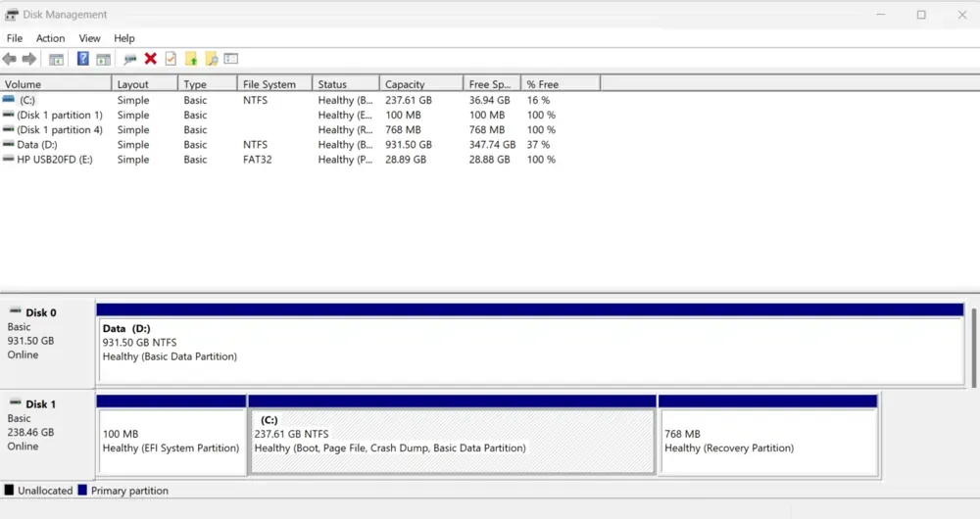Click the 237.61 GB capacity cell

click(x=408, y=100)
